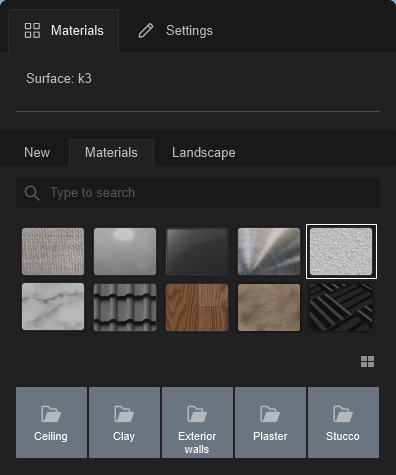The height and width of the screenshot is (475, 396).
Task: Choose the glossy dark gray material
Action: (197, 252)
